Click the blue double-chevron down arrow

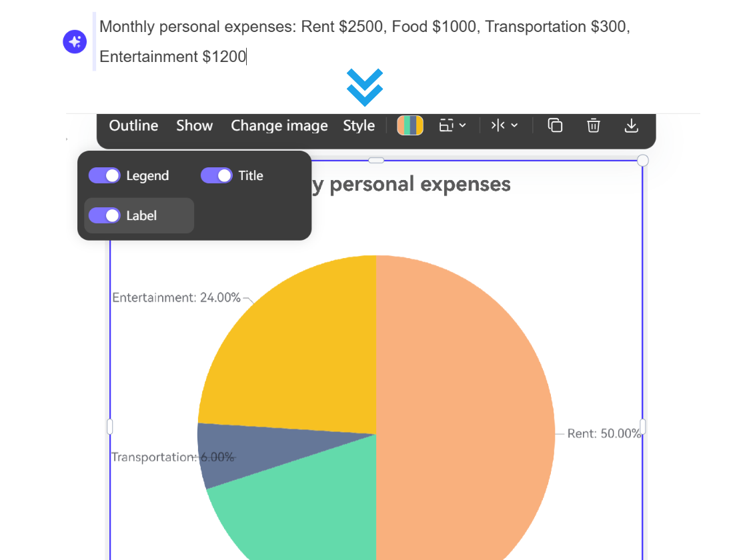pyautogui.click(x=365, y=87)
